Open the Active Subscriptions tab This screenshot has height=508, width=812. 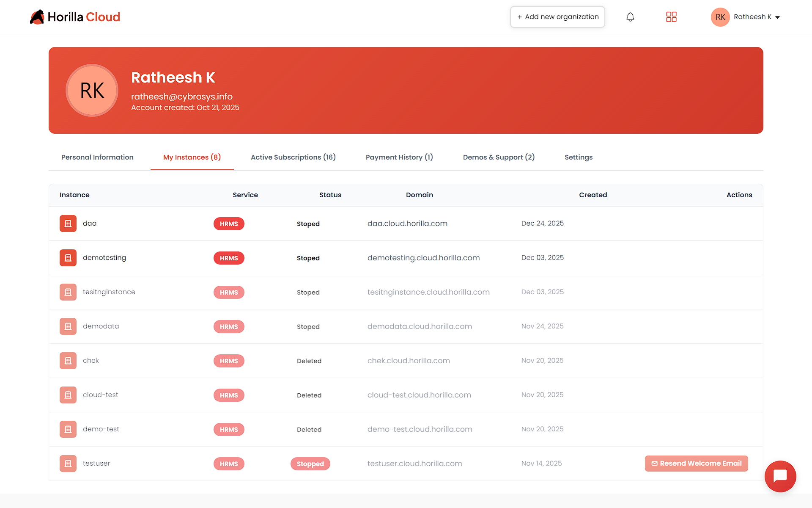(293, 157)
